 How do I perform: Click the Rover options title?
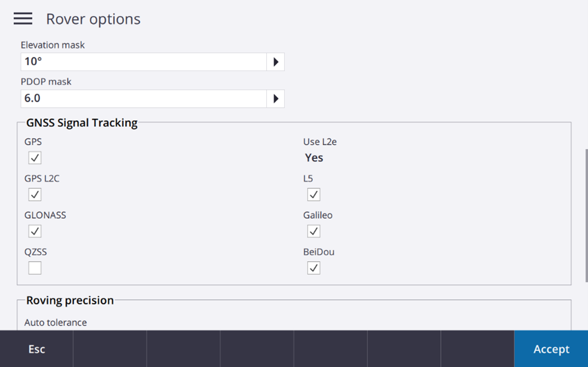coord(93,19)
